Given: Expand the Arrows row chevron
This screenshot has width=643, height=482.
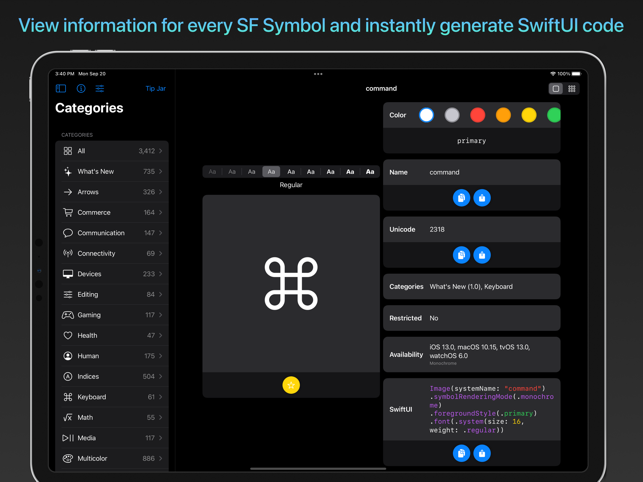Looking at the screenshot, I should coord(161,192).
